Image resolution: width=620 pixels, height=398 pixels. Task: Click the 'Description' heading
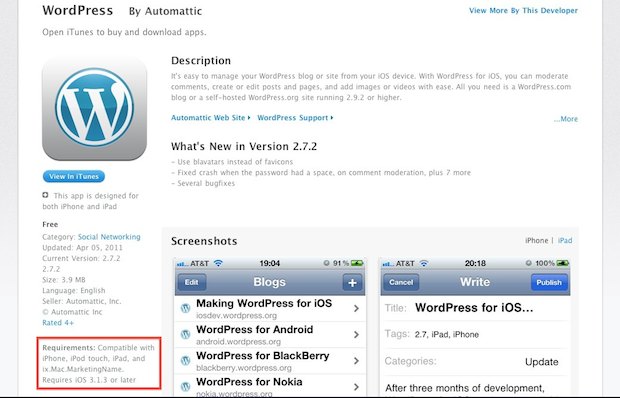[x=201, y=60]
